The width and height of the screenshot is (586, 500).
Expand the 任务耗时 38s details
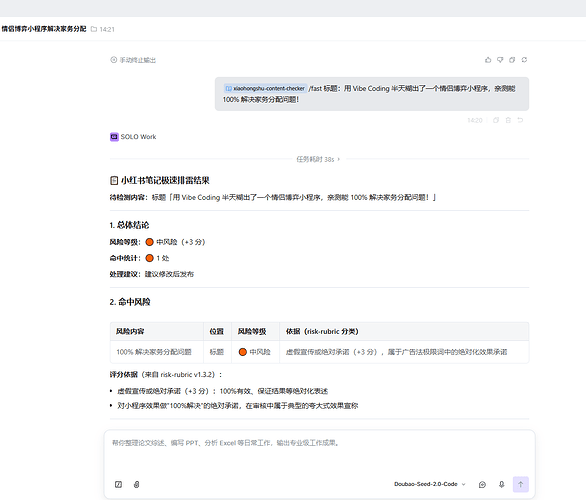318,159
